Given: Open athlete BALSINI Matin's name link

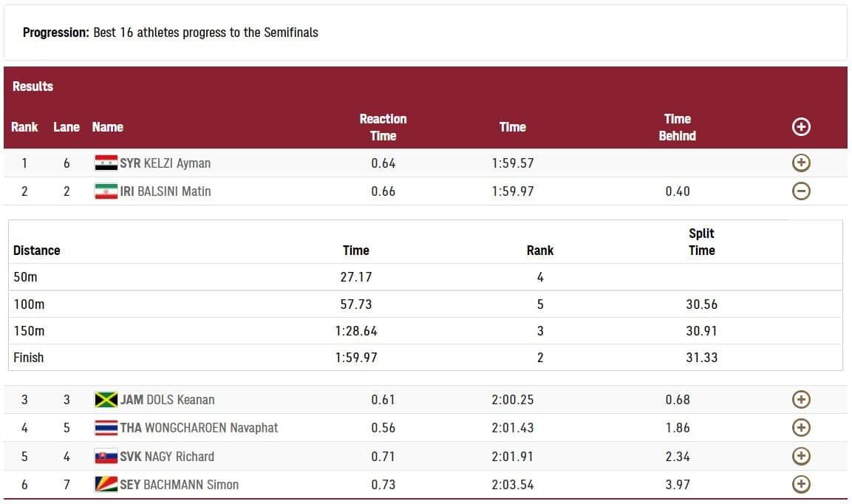Looking at the screenshot, I should pyautogui.click(x=174, y=191).
